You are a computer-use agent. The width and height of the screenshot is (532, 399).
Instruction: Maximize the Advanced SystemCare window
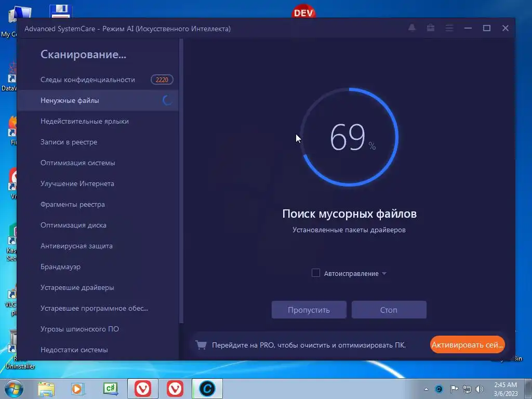[x=486, y=28]
